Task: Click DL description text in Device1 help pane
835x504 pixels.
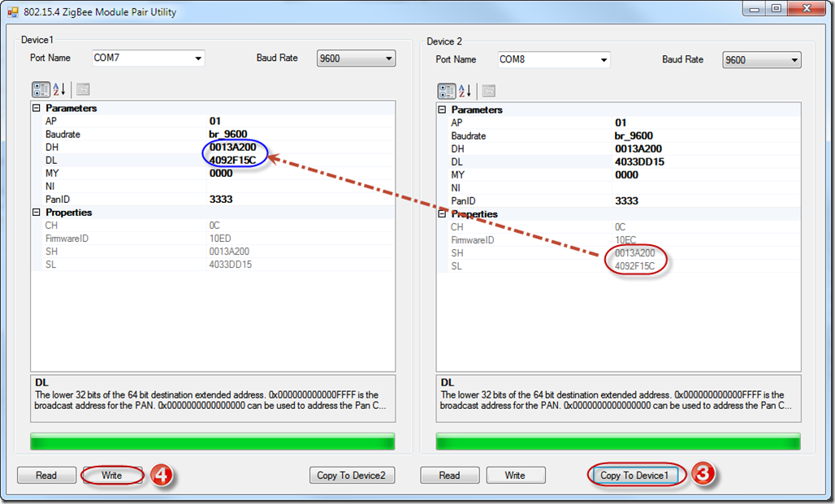Action: (x=210, y=400)
